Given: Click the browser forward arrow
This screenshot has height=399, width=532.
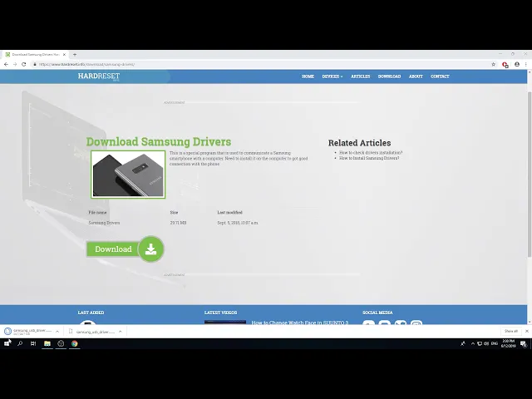Looking at the screenshot, I should 15,64.
